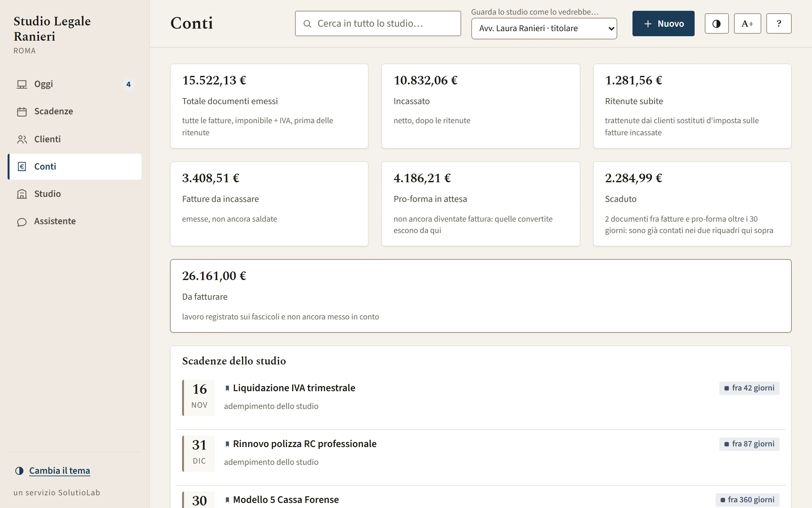Click the Scaduto 2.284,99 € card
The width and height of the screenshot is (812, 508).
(x=692, y=204)
